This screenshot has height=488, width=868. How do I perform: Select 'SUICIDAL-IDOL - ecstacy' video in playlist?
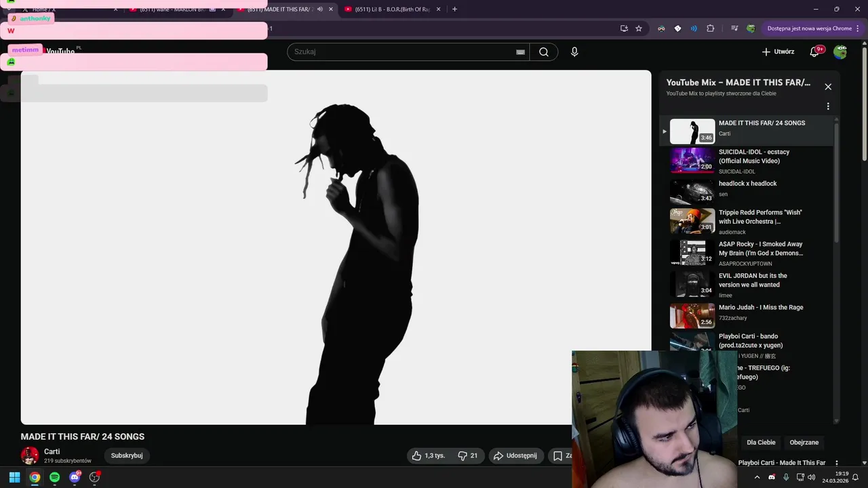[x=746, y=161]
